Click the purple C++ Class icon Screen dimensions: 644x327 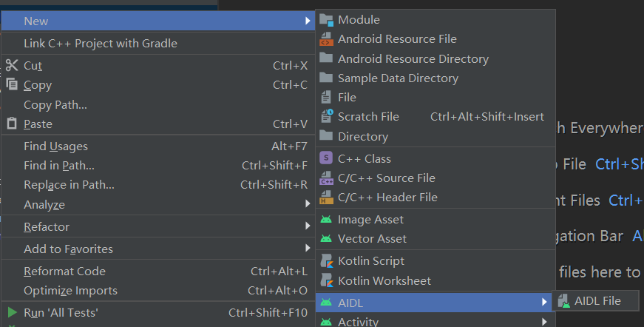coord(326,158)
